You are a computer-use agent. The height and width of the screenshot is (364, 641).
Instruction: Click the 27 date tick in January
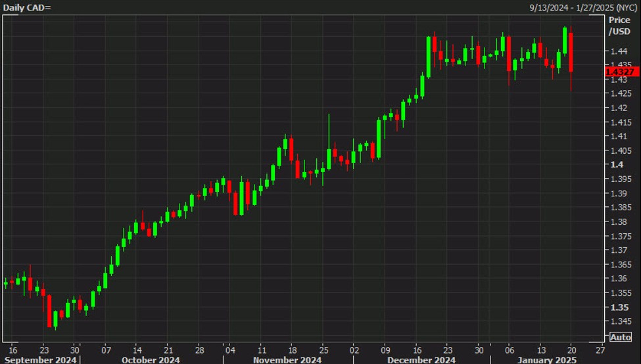tap(600, 349)
